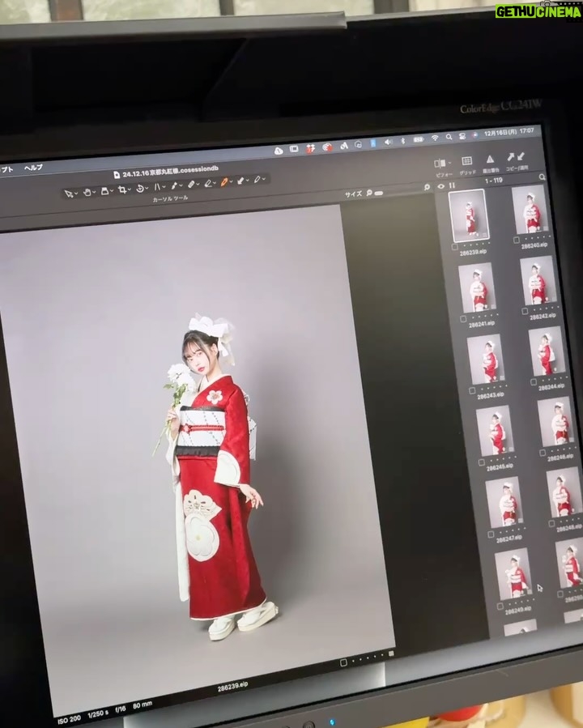Toggle the eye icon above the browser
Screen dimensions: 583x728
[441, 186]
